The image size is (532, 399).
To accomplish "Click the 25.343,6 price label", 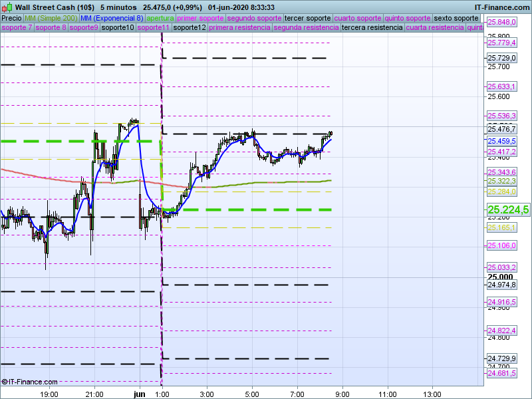I will point(502,172).
